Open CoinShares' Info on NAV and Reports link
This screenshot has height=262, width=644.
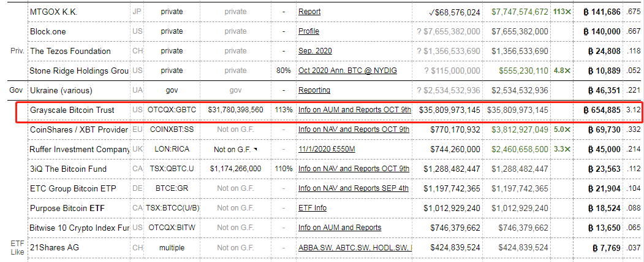(x=354, y=129)
